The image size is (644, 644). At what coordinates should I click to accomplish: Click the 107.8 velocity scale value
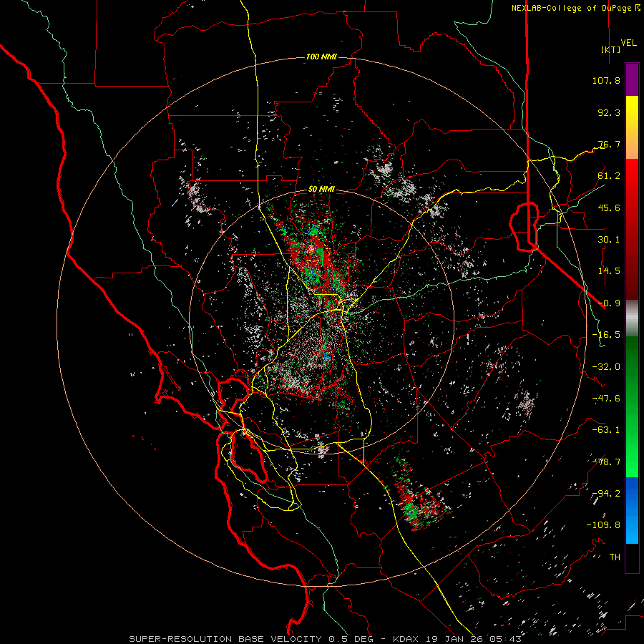tap(606, 80)
